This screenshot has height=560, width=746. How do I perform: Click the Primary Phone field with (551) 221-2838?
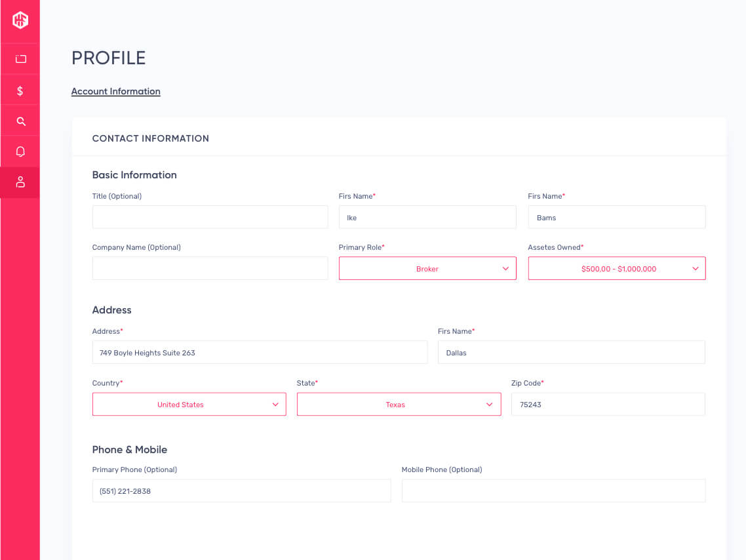241,490
